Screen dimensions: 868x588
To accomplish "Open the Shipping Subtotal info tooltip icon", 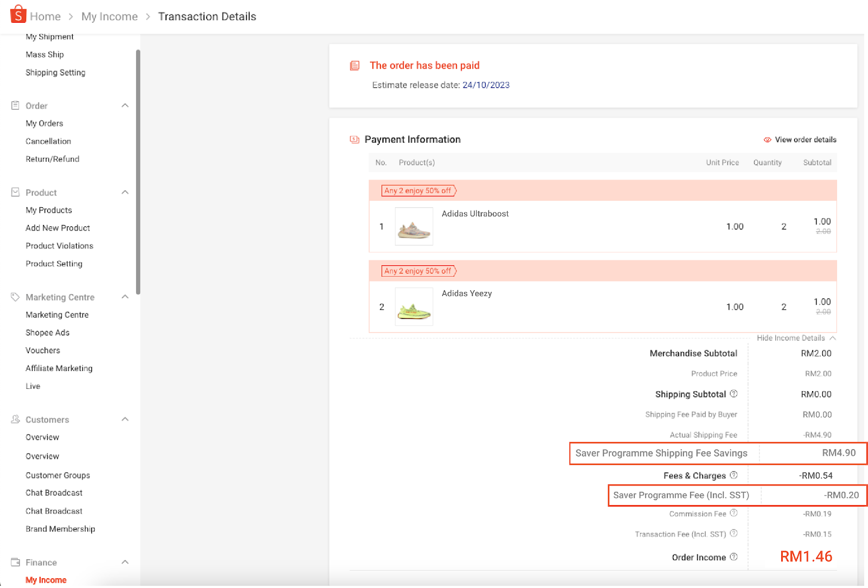I will (x=734, y=394).
